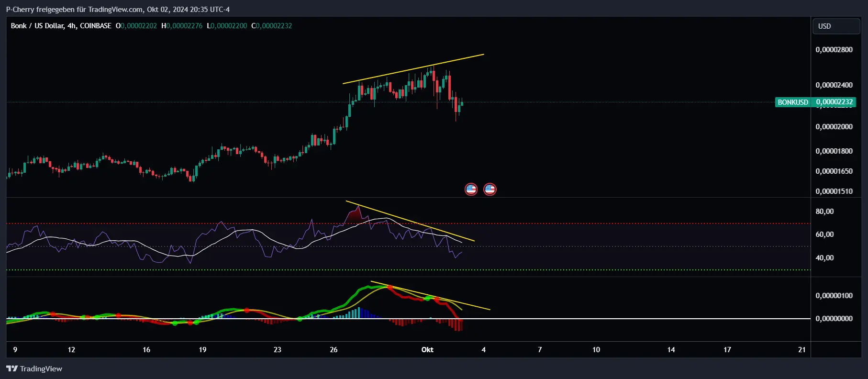
Task: Click date 12 on the time axis
Action: [x=71, y=350]
